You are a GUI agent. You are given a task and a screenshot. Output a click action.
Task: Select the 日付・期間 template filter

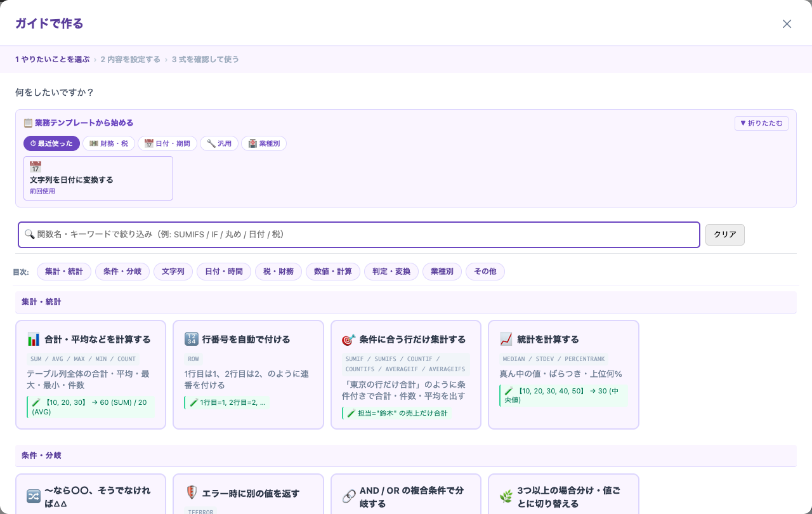[167, 143]
